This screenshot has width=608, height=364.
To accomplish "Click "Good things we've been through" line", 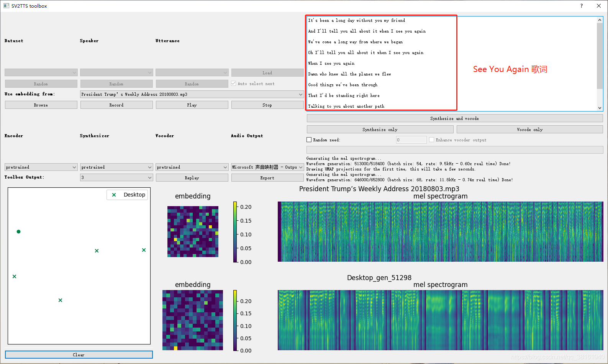I will pos(343,85).
